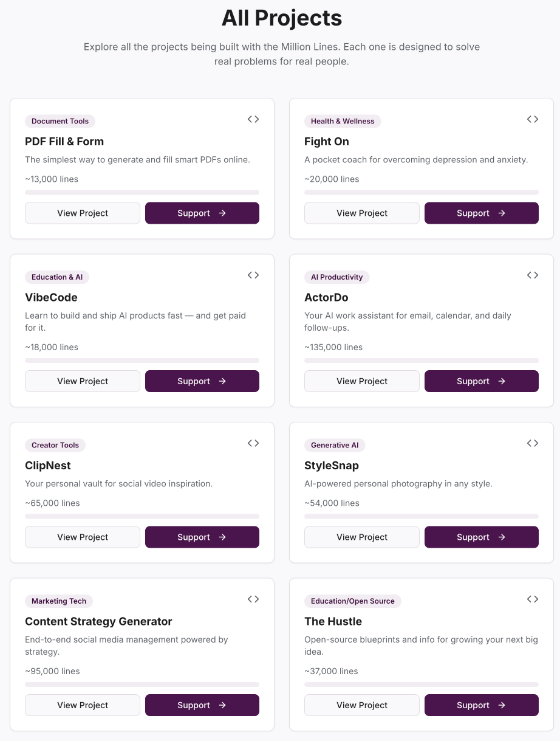Click the code icon on The Hustle card

tap(533, 599)
